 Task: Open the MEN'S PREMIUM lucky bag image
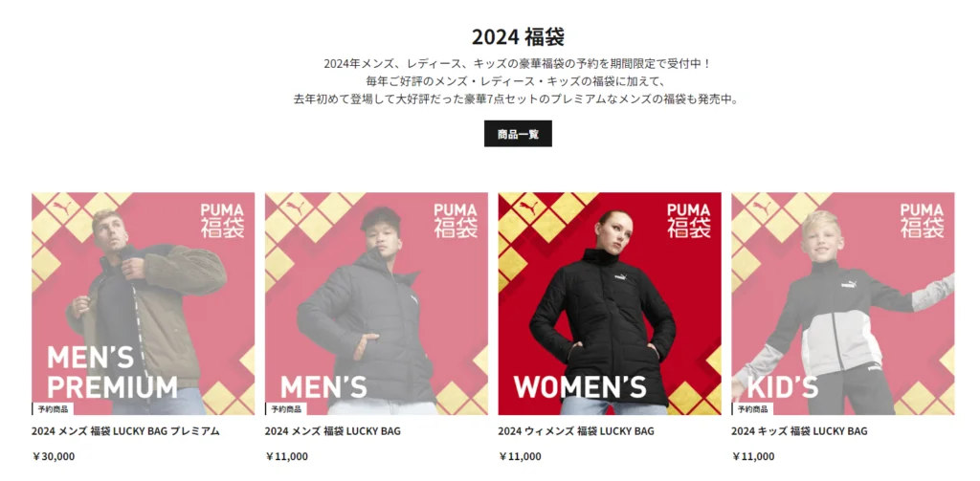pos(144,303)
